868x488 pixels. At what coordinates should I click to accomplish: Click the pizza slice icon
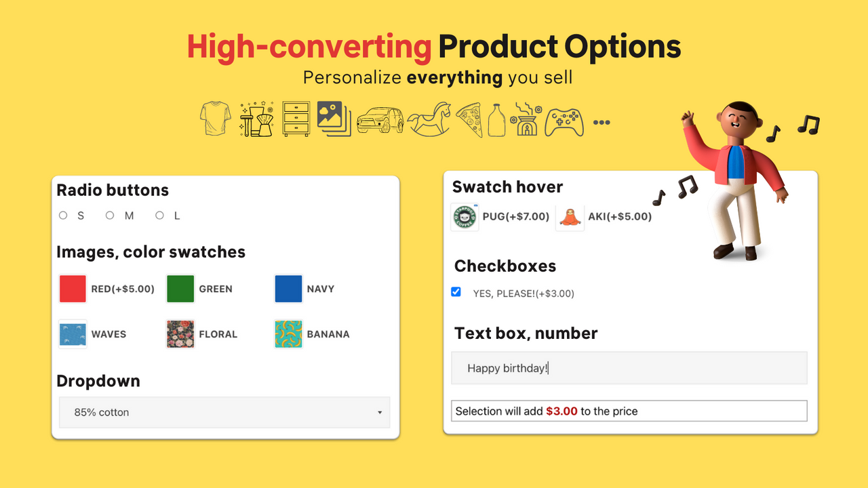469,120
